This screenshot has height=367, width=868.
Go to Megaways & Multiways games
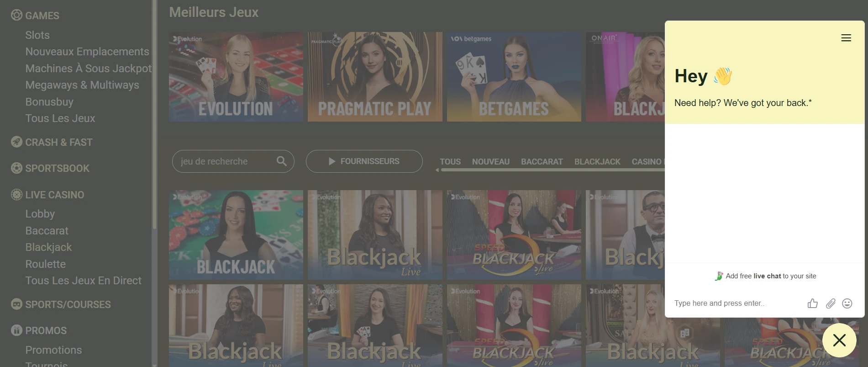[82, 85]
